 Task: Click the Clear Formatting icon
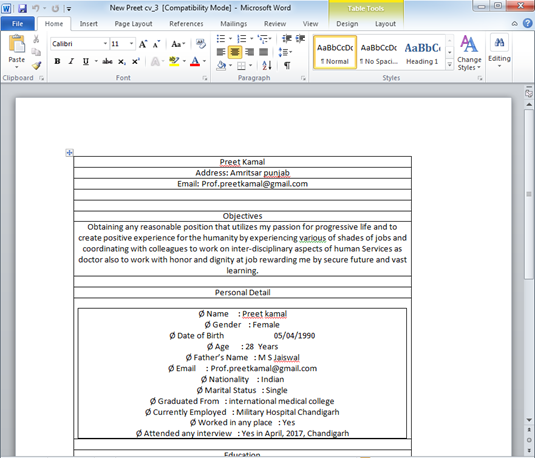[201, 44]
